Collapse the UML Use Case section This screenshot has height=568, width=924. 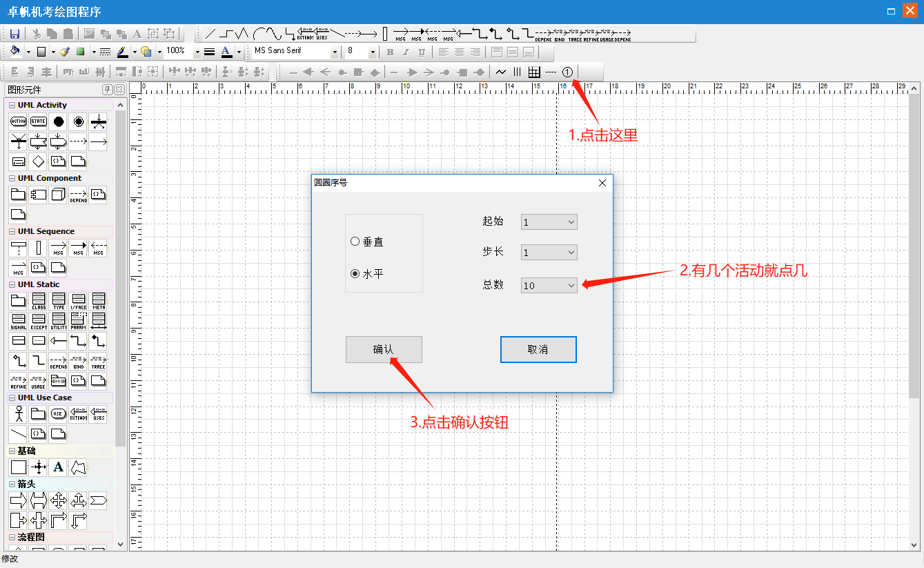(x=12, y=398)
